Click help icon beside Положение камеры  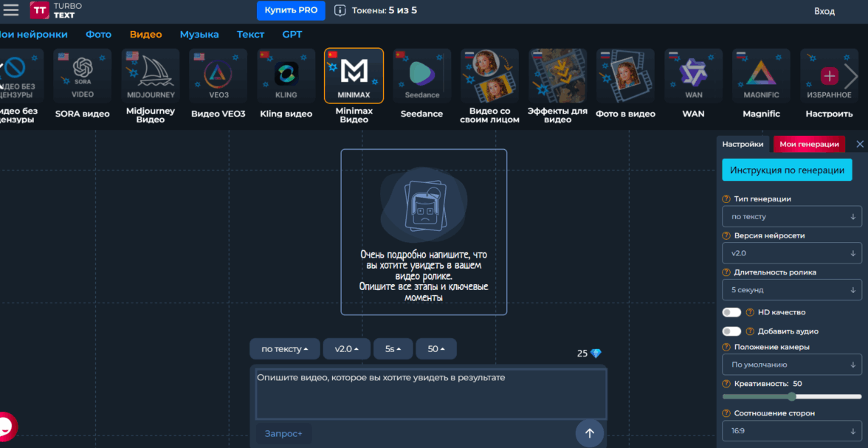726,347
